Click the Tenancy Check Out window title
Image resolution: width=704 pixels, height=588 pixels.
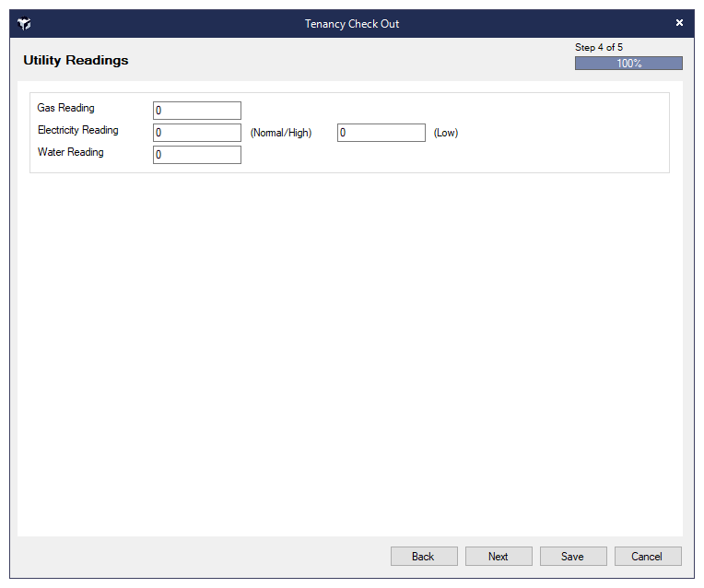pyautogui.click(x=352, y=24)
